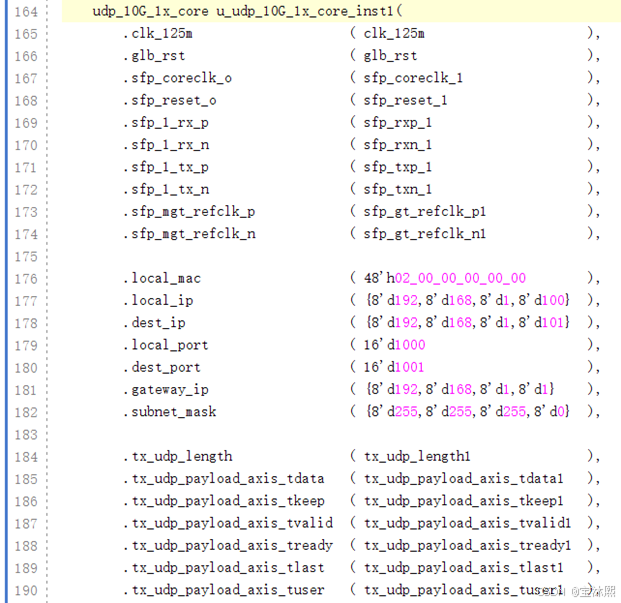Click the subnet_mask value on line 182

pyautogui.click(x=468, y=411)
